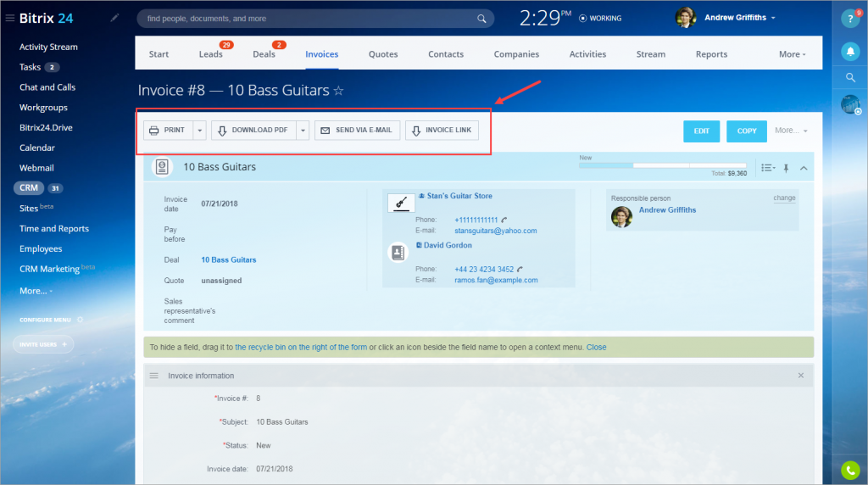Click the pencil edit icon in the sidebar header
The width and height of the screenshot is (868, 485).
click(x=114, y=18)
